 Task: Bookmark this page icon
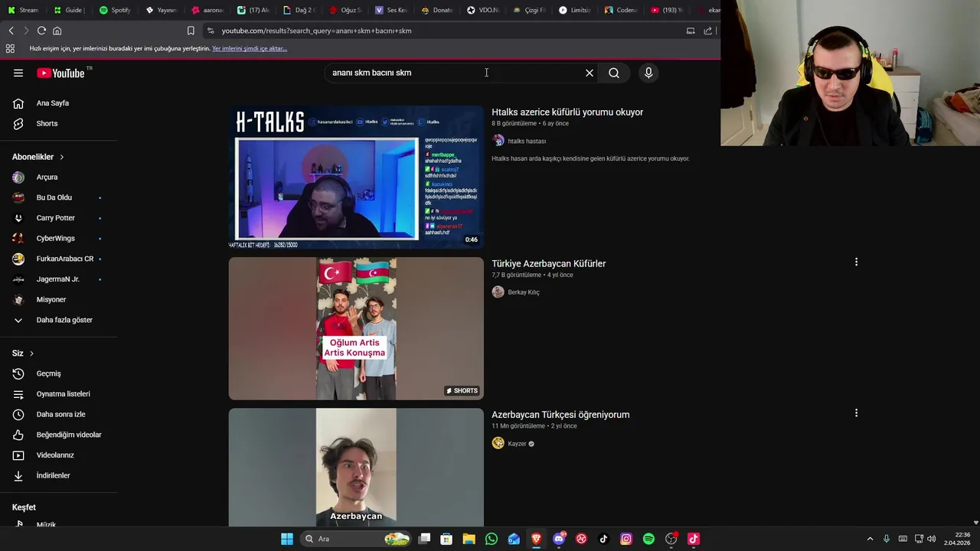tap(191, 31)
